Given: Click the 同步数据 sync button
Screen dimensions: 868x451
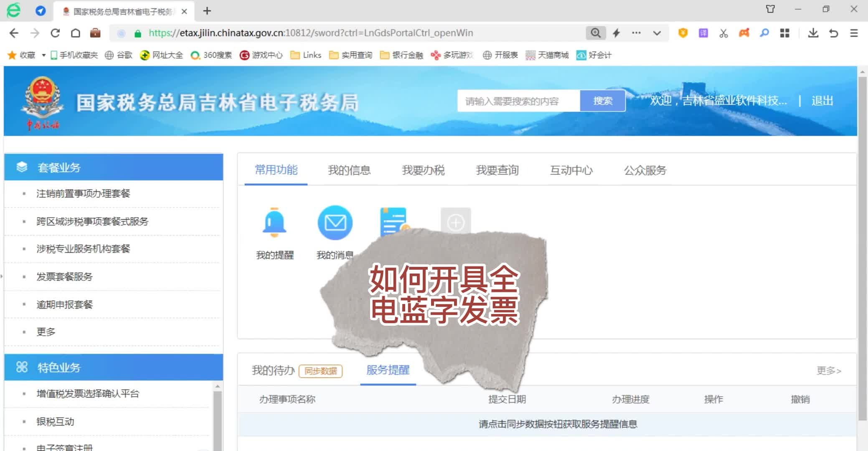Looking at the screenshot, I should (x=321, y=371).
